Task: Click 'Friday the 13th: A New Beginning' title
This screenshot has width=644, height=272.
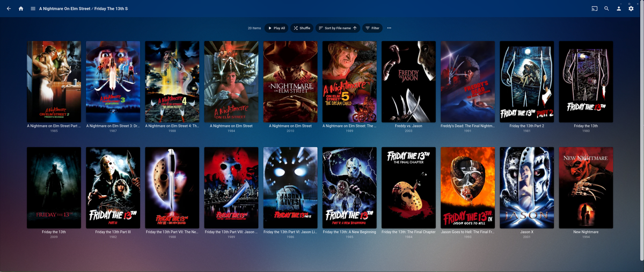Action: 349,232
